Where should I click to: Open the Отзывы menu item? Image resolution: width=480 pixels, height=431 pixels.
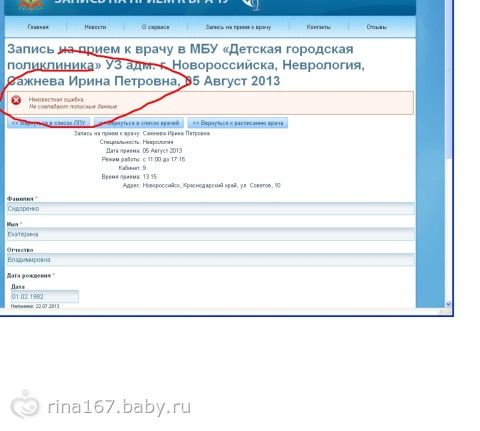(377, 27)
